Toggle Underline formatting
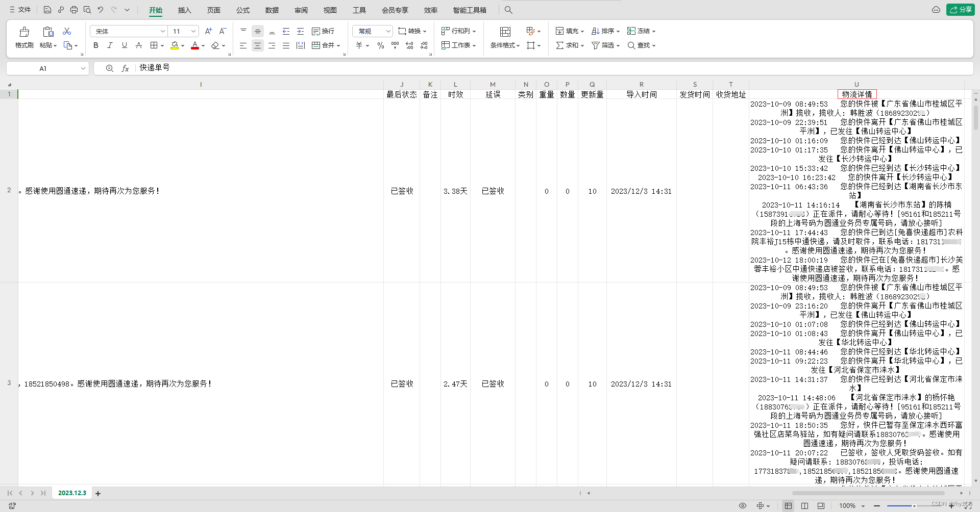This screenshot has width=980, height=512. pos(124,45)
